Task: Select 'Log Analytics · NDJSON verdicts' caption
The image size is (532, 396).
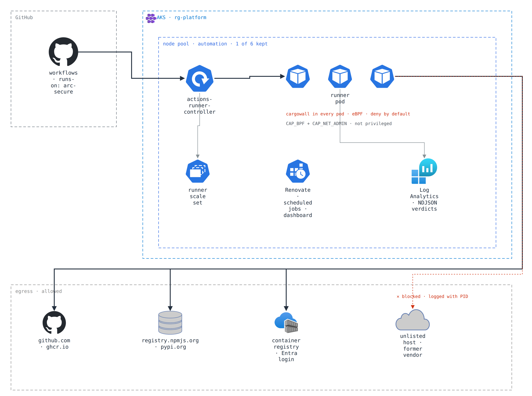Action: pyautogui.click(x=424, y=199)
